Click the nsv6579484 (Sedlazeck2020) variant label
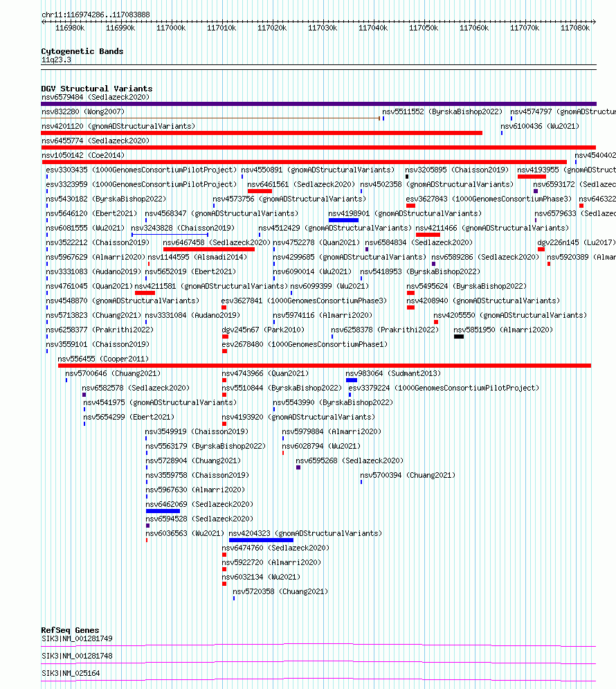This screenshot has width=616, height=689. (x=96, y=97)
